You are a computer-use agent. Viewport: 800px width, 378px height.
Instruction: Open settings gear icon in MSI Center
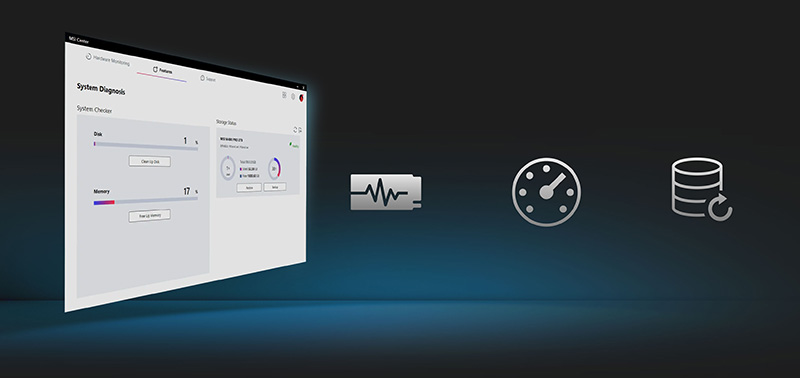[x=293, y=96]
